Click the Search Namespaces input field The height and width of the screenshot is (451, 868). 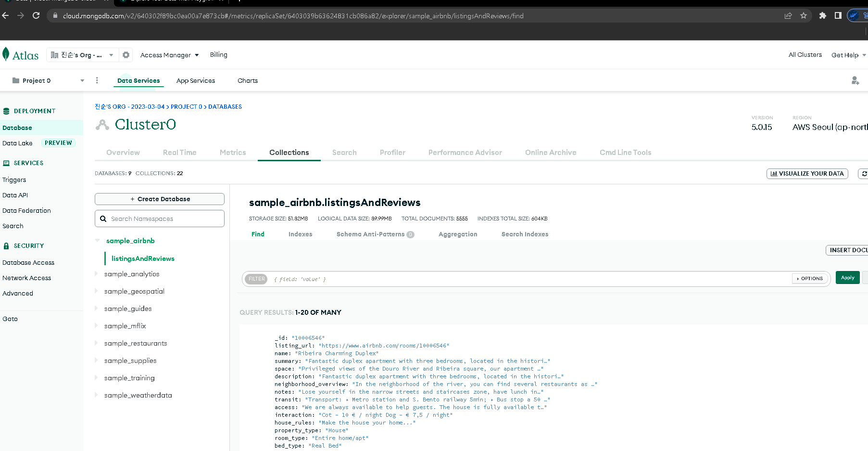160,219
